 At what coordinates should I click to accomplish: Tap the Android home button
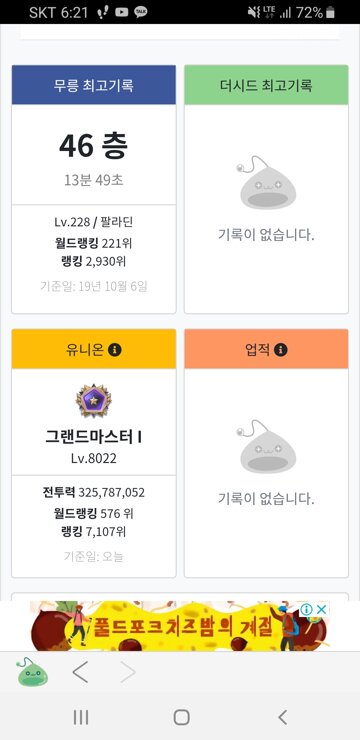[182, 717]
